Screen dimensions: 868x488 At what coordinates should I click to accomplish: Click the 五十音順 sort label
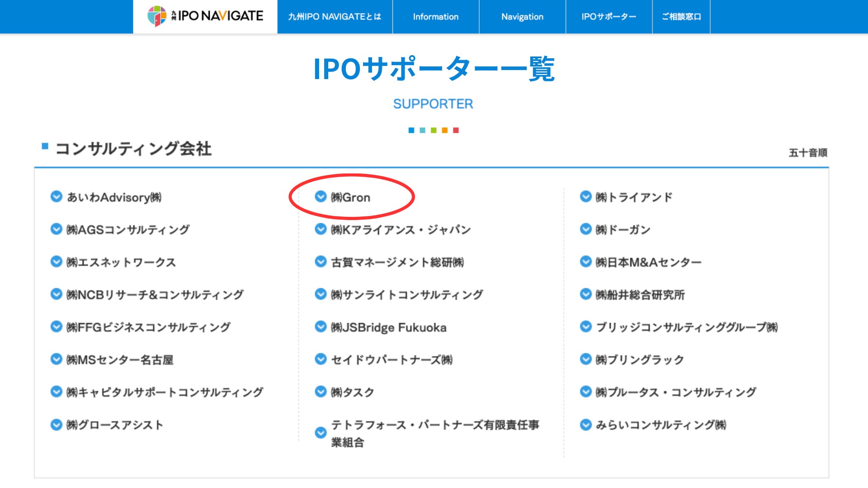(807, 153)
